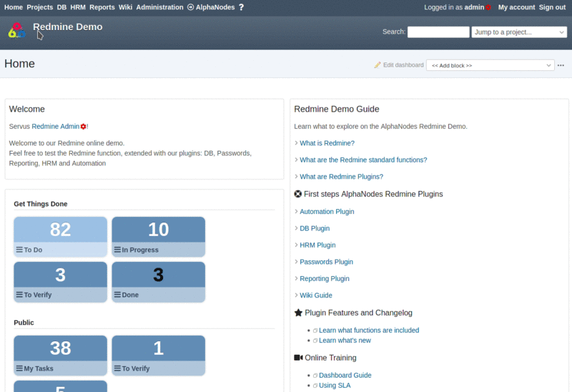This screenshot has width=572, height=392.
Task: Open the My Tasks tile showing 38
Action: tap(60, 355)
